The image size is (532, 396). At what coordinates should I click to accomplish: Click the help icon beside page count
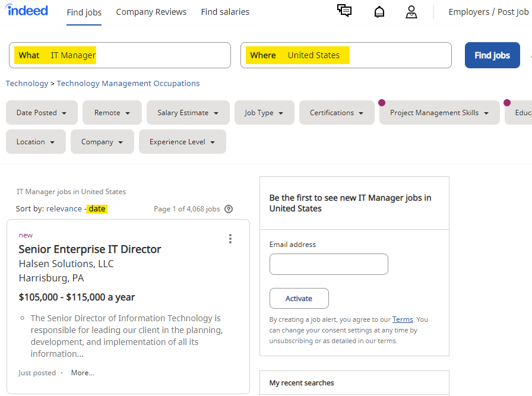(229, 209)
